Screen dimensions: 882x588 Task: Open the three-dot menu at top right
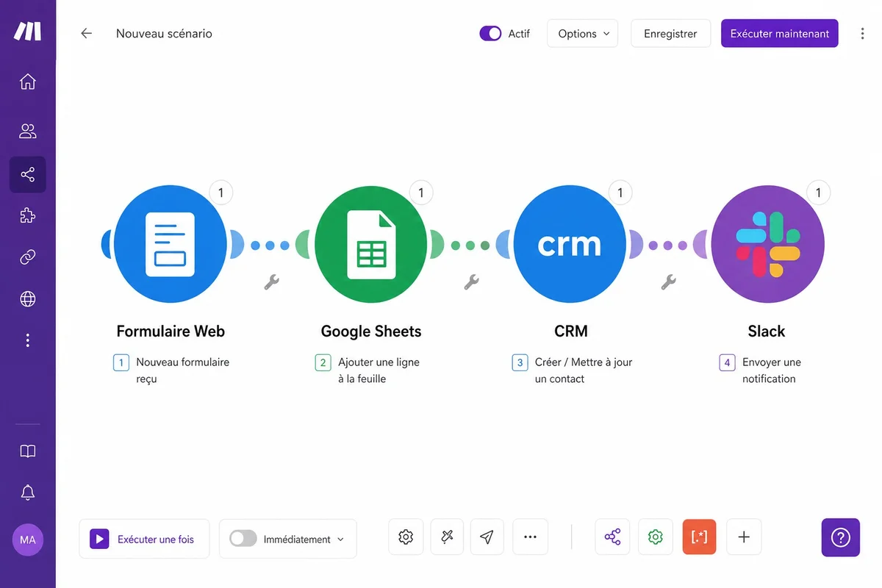(x=862, y=33)
